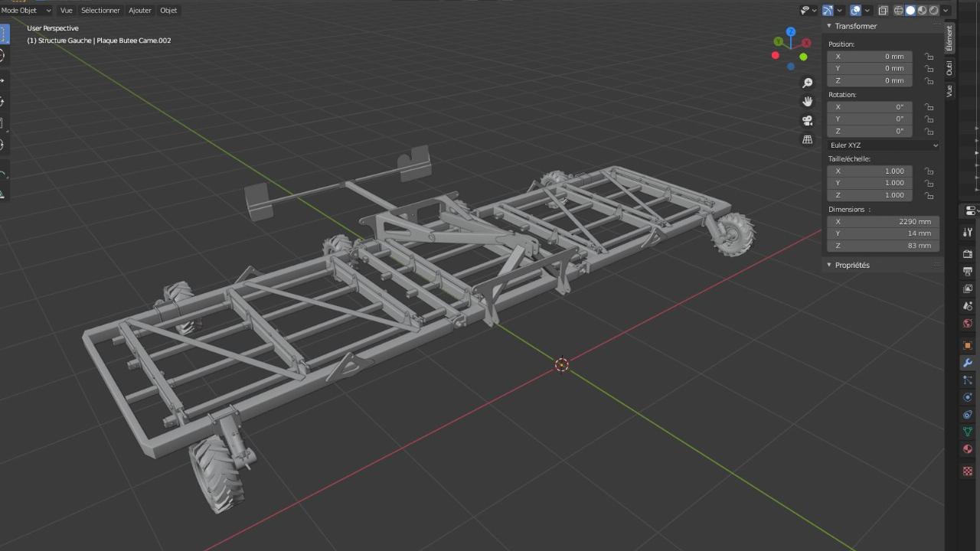Toggle the lock for Position X
Screen dimensions: 980x551
929,57
